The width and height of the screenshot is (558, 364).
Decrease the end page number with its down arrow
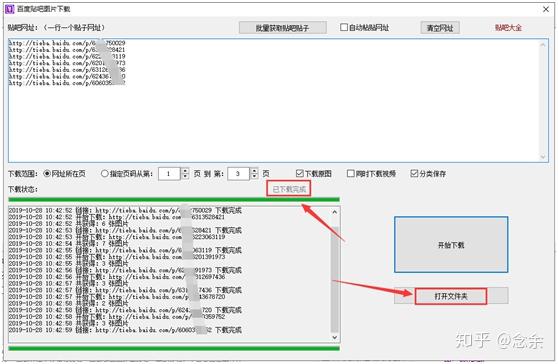254,176
